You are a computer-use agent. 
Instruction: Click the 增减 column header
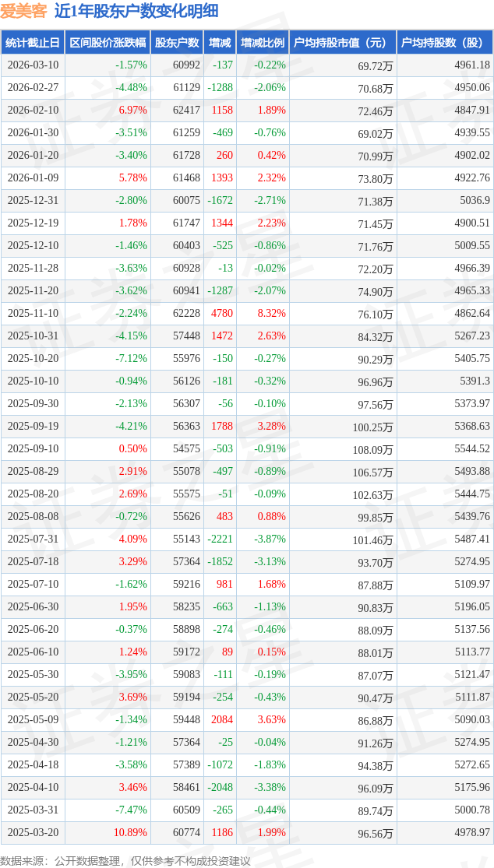tap(221, 43)
